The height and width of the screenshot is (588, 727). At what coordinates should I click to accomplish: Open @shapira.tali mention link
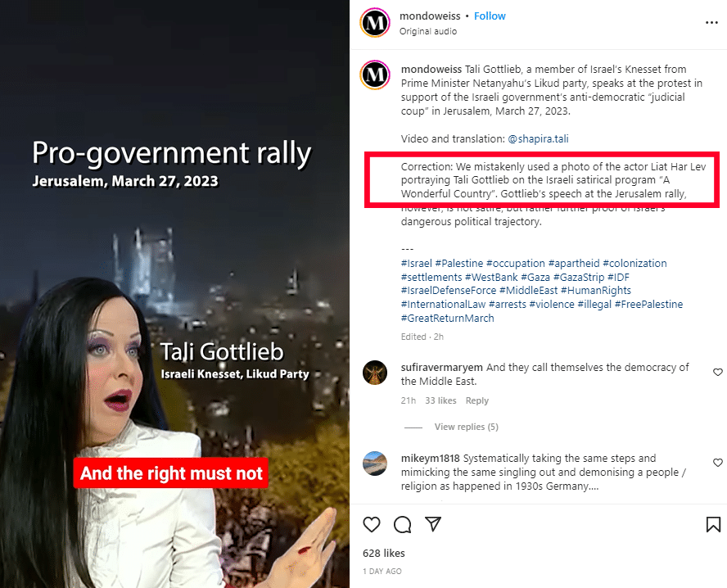click(x=538, y=138)
